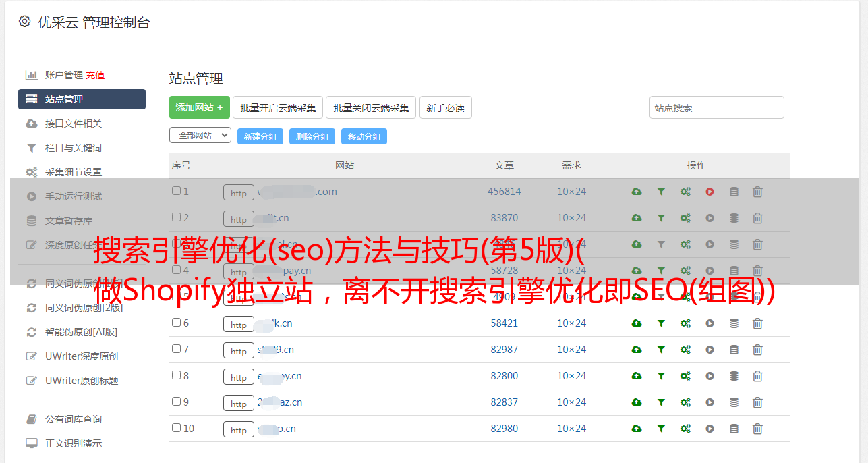Click the play icon in row 7
Viewport: 868px width, 463px height.
coord(710,350)
